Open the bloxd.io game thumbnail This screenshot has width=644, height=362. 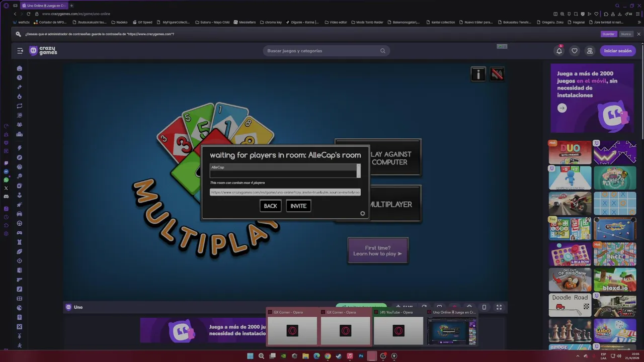[615, 280]
